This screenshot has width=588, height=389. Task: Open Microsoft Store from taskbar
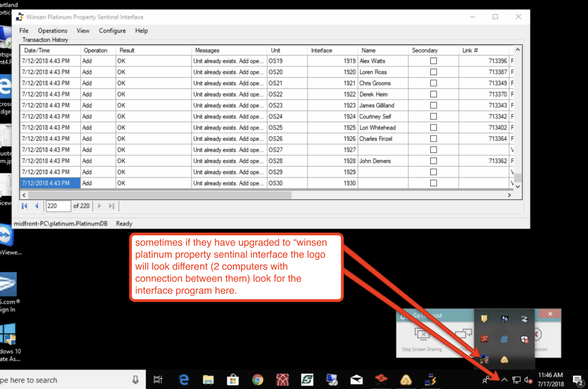click(233, 379)
